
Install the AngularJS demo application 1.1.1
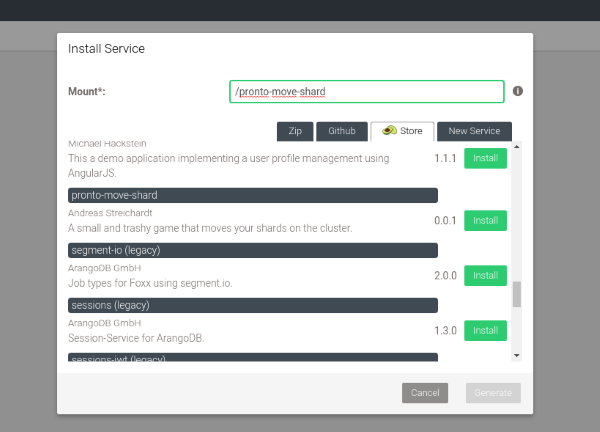(x=485, y=158)
